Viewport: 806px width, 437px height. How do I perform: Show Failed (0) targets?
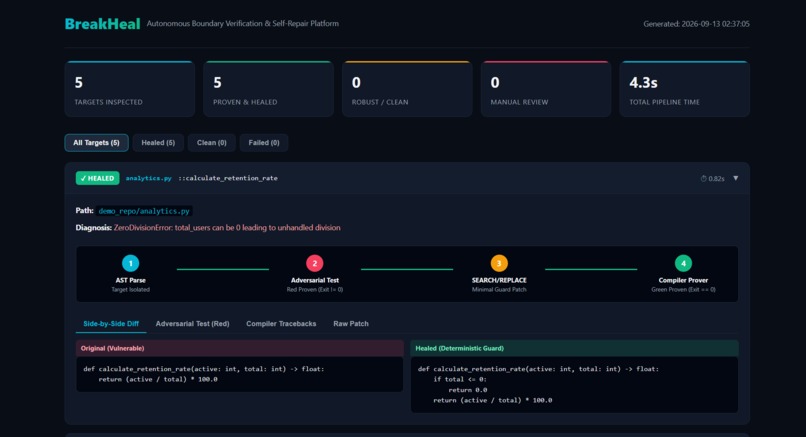click(264, 142)
